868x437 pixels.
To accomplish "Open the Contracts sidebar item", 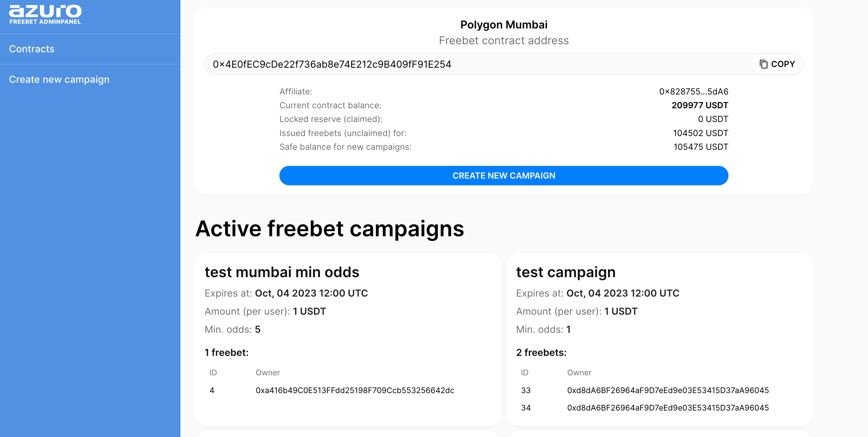I will [x=32, y=49].
